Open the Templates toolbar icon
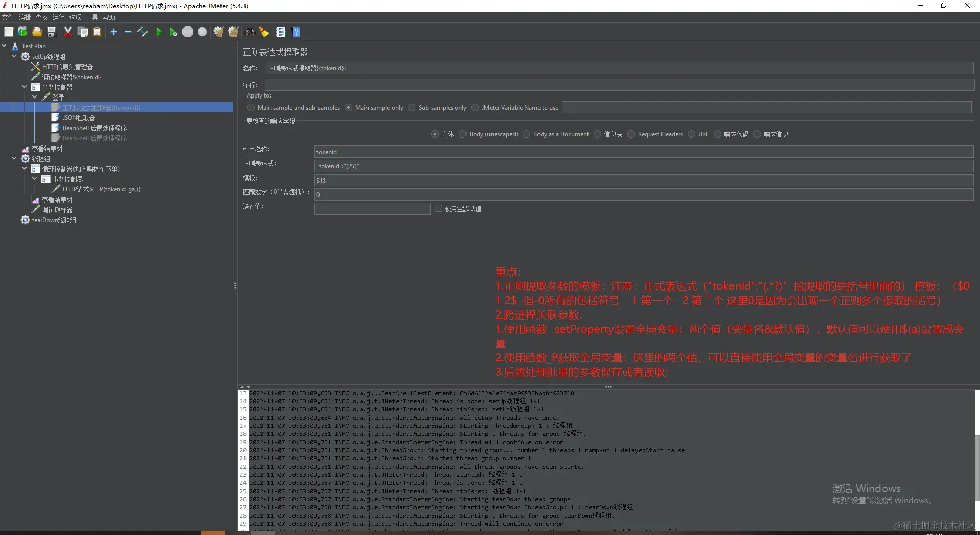The image size is (980, 535). click(x=22, y=32)
